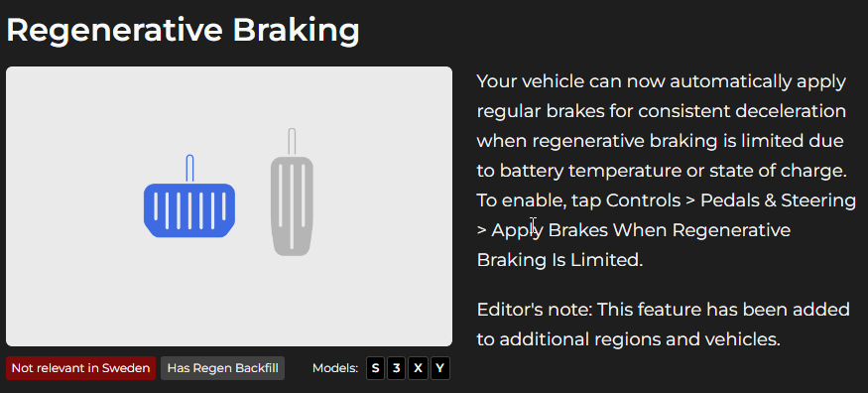Viewport: 868px width, 393px height.
Task: Click 'to additional regions and vehicles.' text
Action: click(x=628, y=338)
